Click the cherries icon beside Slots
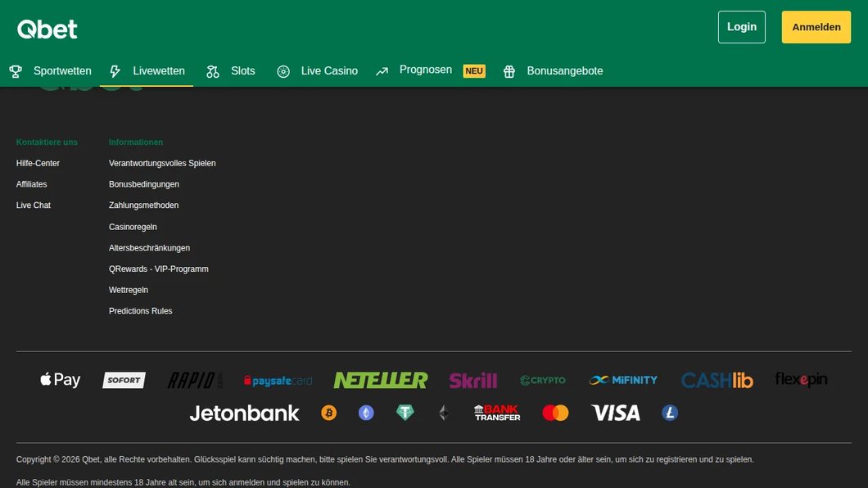The height and width of the screenshot is (488, 868). point(213,71)
